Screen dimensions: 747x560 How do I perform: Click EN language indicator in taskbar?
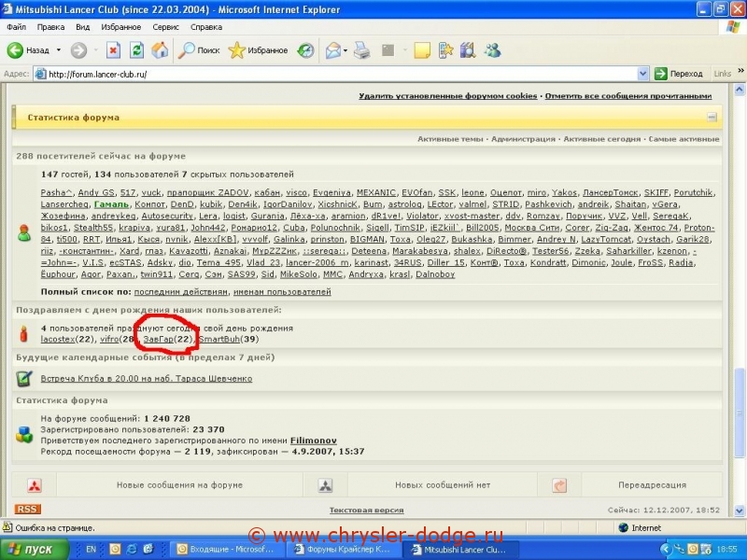[x=91, y=549]
